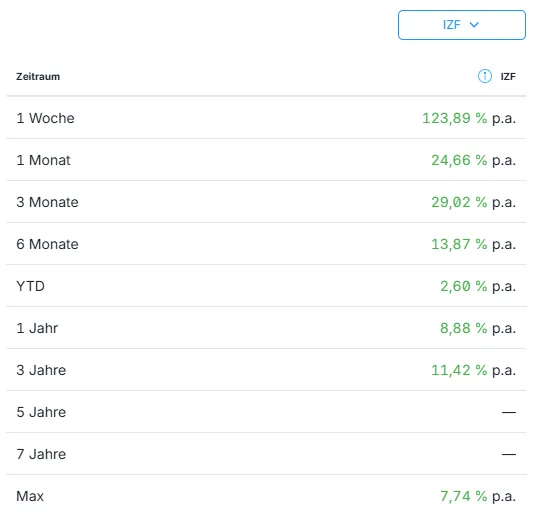Select the YTD row
The width and height of the screenshot is (541, 526).
click(x=266, y=286)
